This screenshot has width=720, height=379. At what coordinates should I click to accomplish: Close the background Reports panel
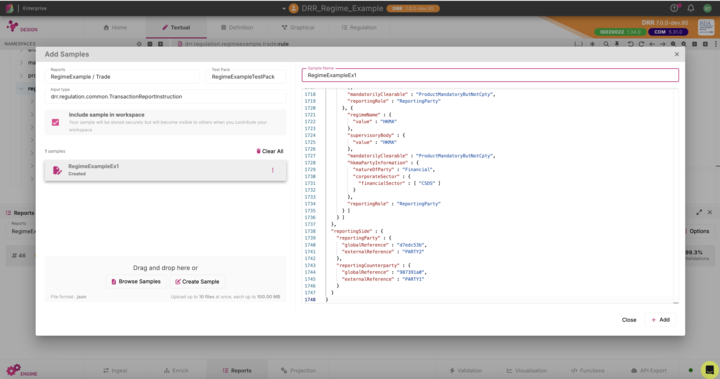(710, 212)
